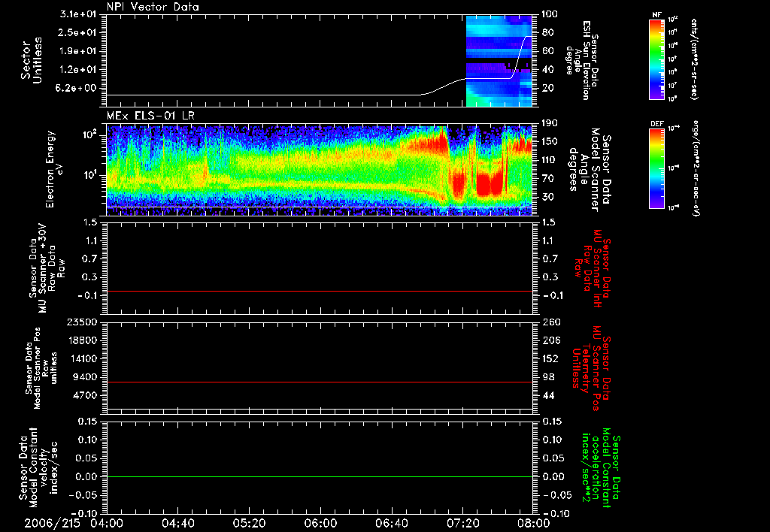Click the ESH Sun Elevation Angle axis label

tap(584, 60)
